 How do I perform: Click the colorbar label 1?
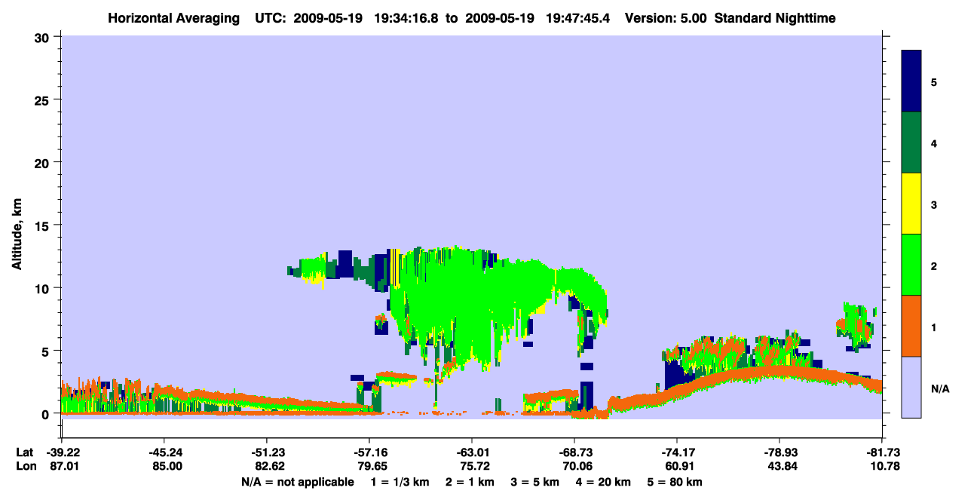pos(934,327)
